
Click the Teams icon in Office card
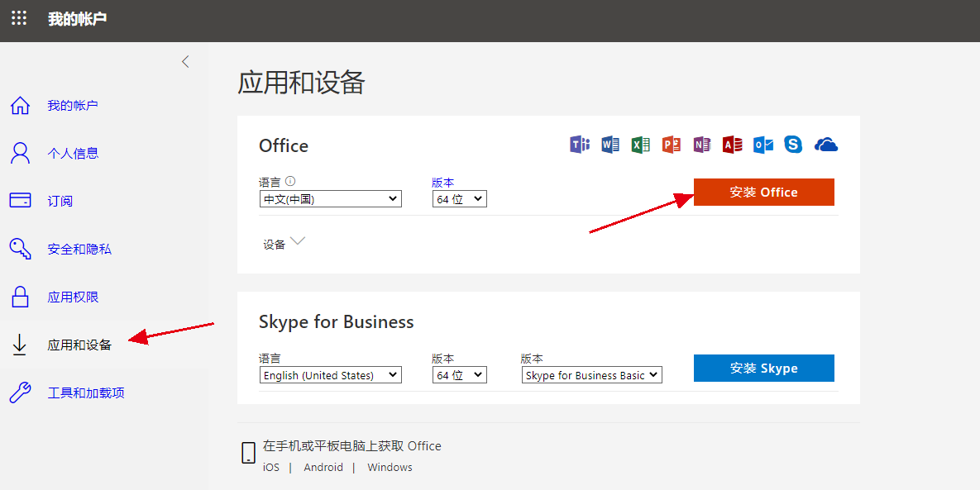point(580,145)
